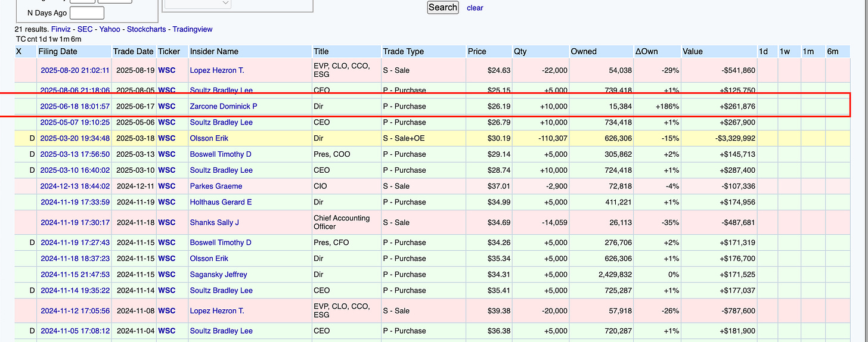Open Boswell Timothy D link in Pres, CFO row
The image size is (868, 342).
pyautogui.click(x=221, y=243)
